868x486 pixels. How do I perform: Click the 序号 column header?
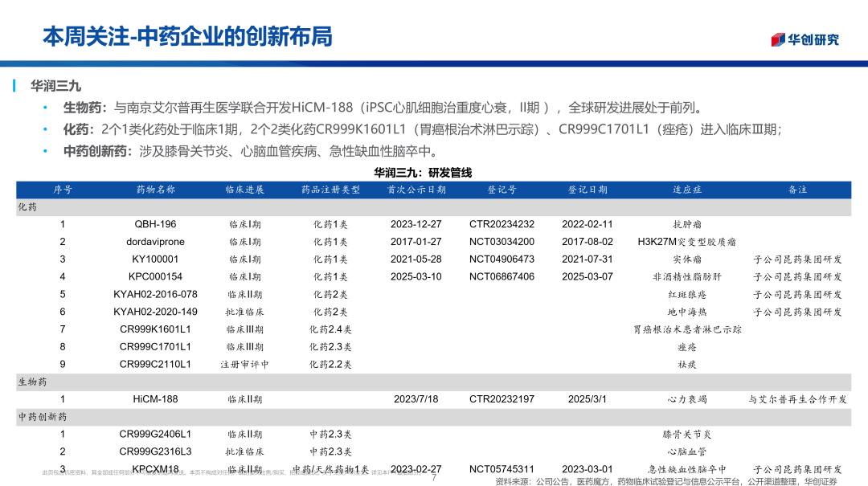[63, 190]
